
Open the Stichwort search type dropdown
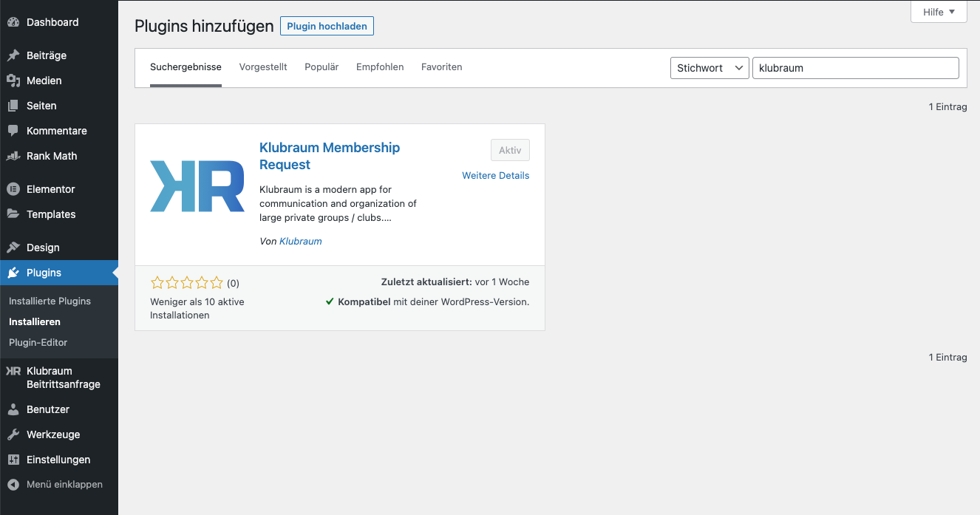pos(709,68)
